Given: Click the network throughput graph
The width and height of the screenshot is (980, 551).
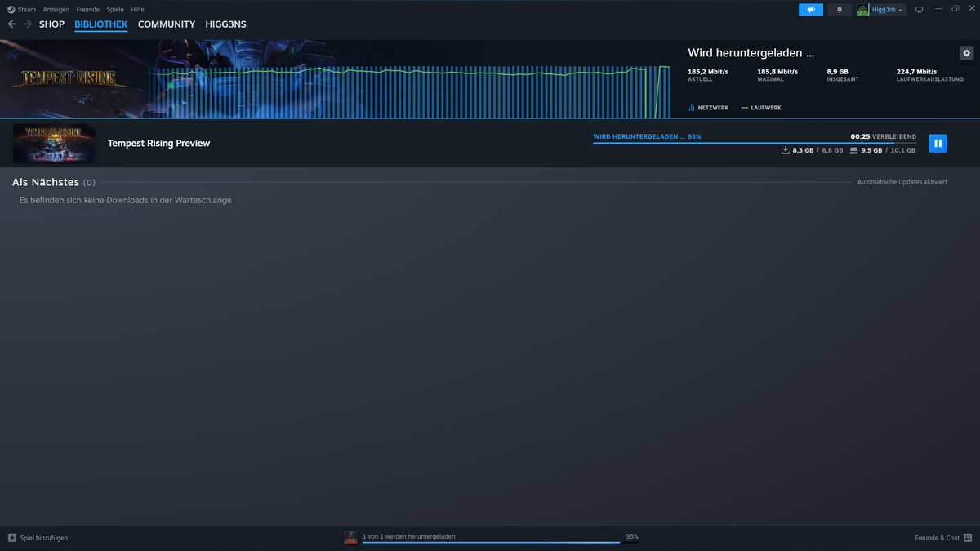Looking at the screenshot, I should [x=416, y=92].
